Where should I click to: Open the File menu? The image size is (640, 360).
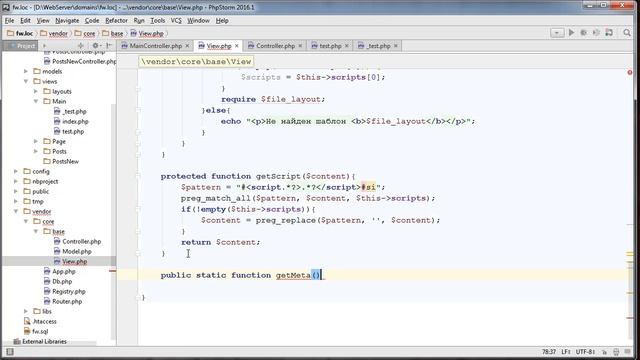(9, 20)
